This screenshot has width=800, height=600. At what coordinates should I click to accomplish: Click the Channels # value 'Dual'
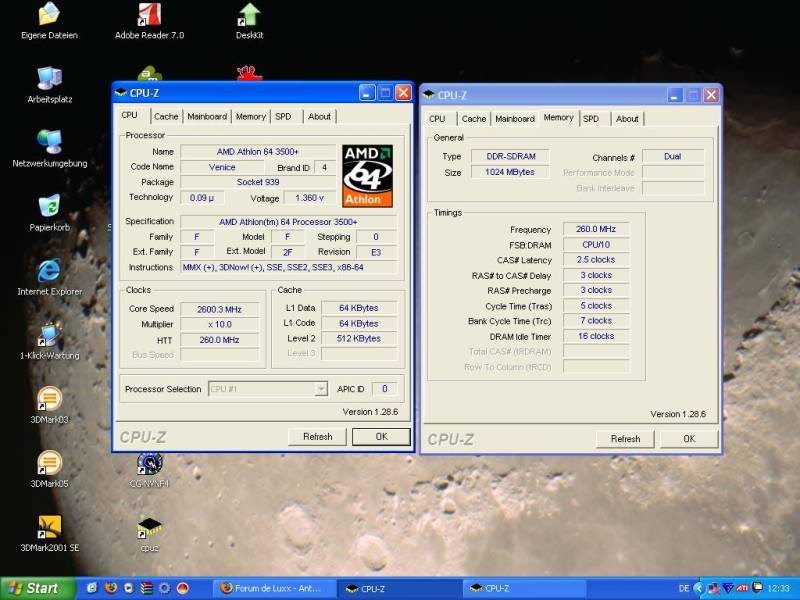coord(672,156)
